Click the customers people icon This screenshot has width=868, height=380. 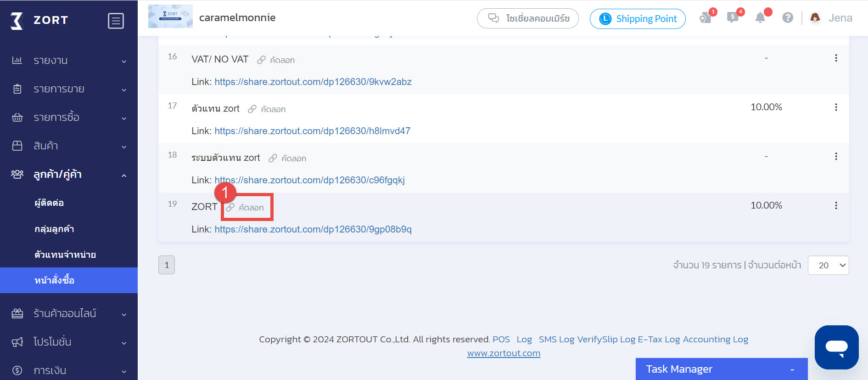click(x=17, y=174)
